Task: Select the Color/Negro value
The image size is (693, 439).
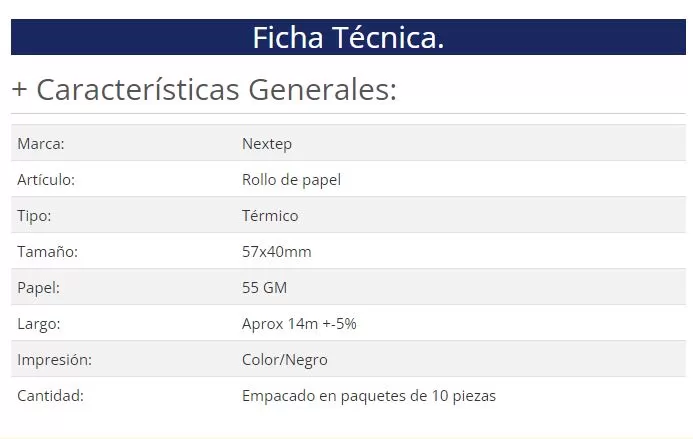Action: pos(285,360)
